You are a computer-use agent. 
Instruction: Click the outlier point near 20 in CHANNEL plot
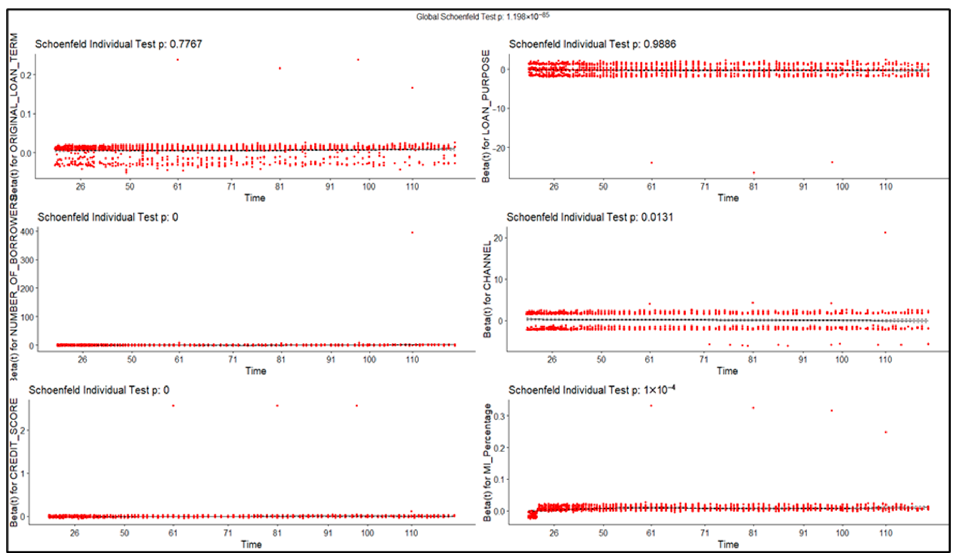tap(885, 233)
